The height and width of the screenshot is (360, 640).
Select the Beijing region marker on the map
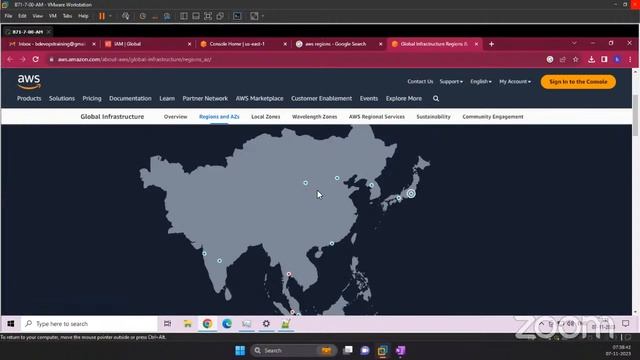337,178
